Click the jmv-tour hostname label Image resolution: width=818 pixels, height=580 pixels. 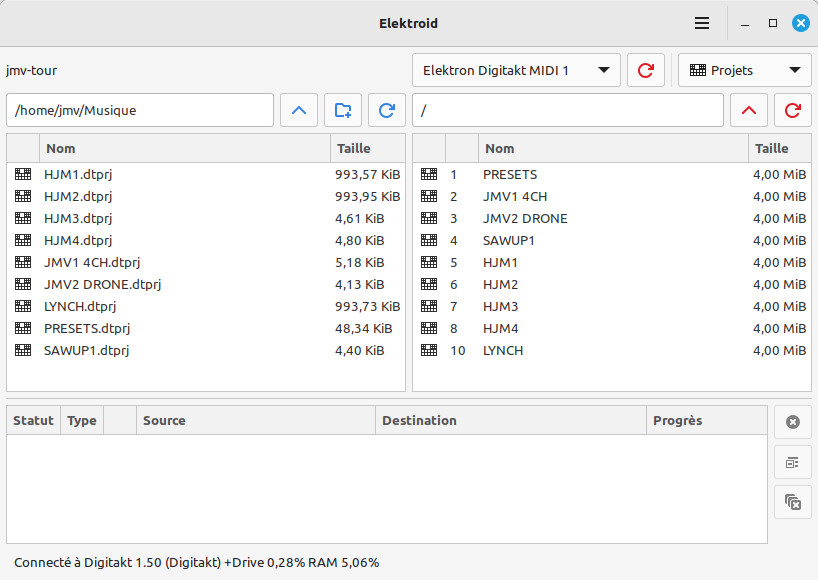tap(31, 70)
